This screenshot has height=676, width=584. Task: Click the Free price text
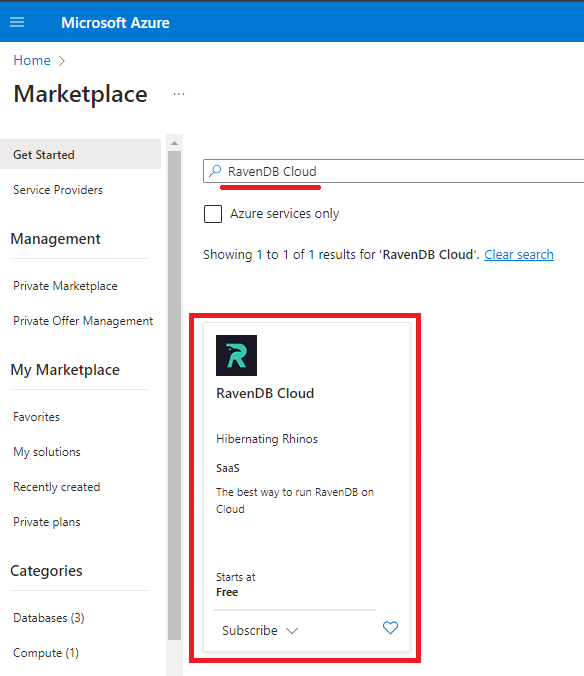pyautogui.click(x=227, y=592)
